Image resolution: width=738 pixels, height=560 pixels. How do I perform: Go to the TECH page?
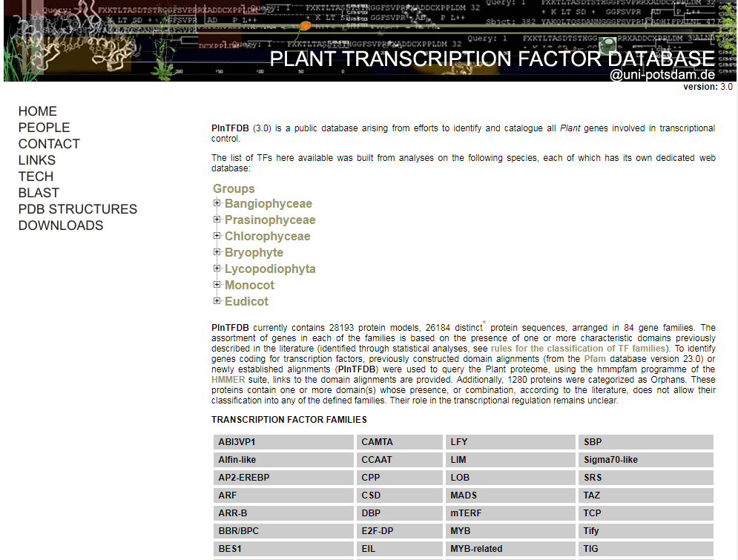(x=36, y=177)
